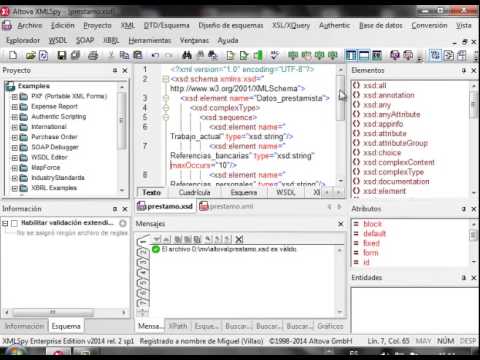480x360 pixels.
Task: Click the IndustryStandards folder item
Action: click(58, 178)
